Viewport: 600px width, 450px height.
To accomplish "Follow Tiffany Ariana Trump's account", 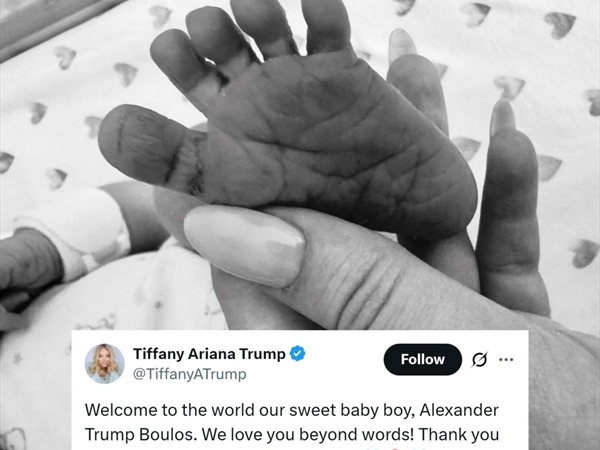I will 422,359.
